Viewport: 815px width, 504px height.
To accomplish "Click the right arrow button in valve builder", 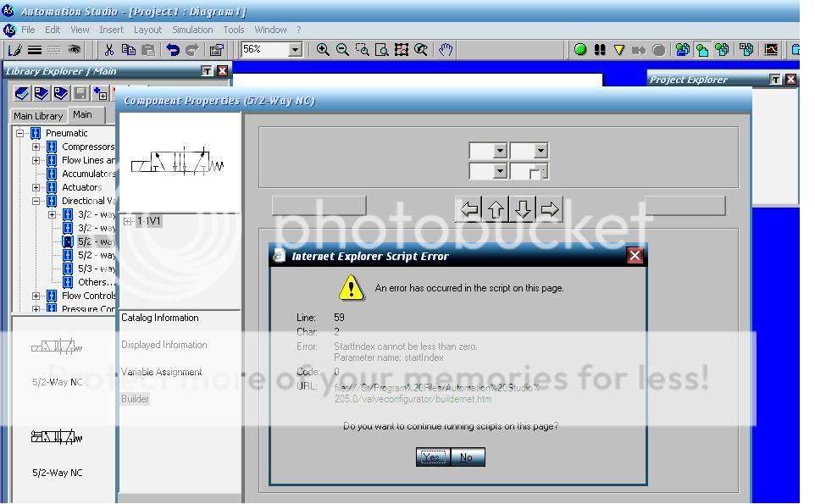I will pos(549,209).
